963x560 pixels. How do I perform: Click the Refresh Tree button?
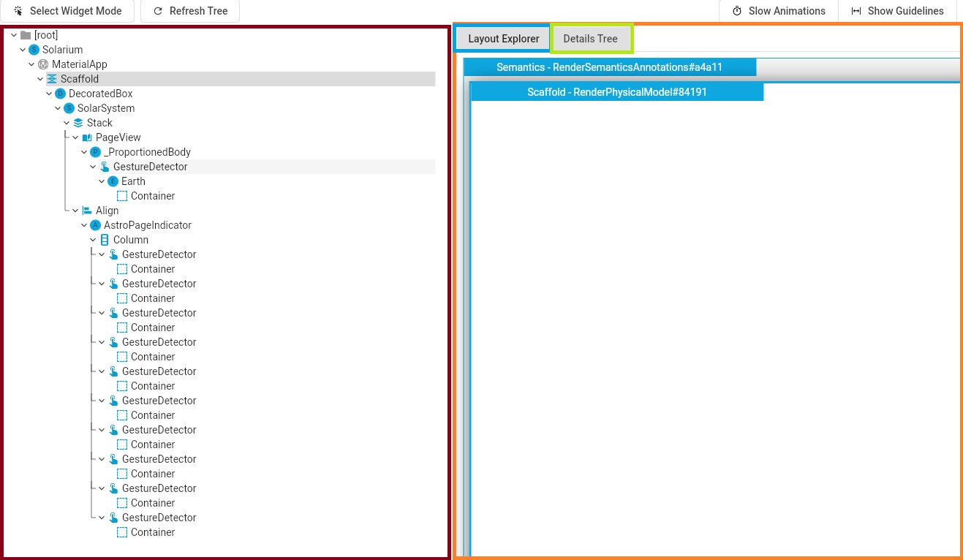click(x=189, y=11)
